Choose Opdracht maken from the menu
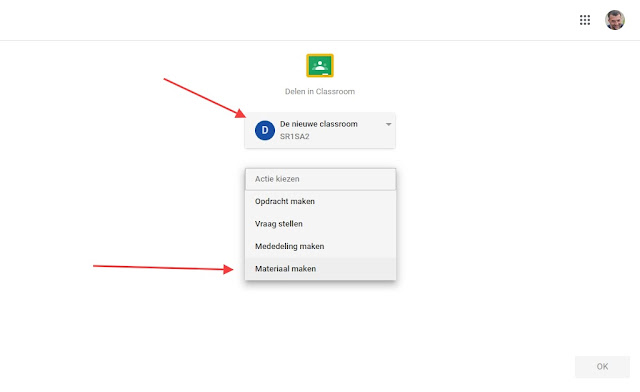This screenshot has height=392, width=640. pos(320,201)
